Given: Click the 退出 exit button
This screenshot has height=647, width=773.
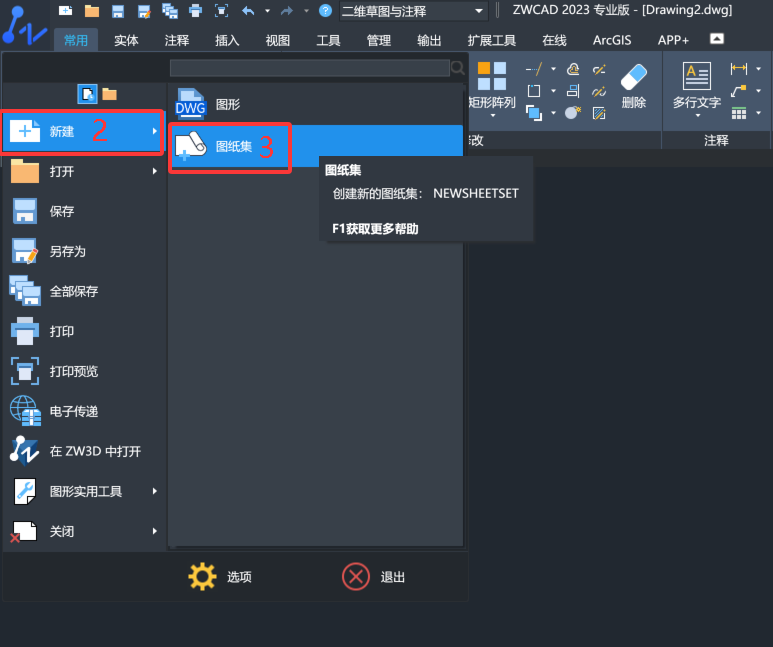Looking at the screenshot, I should 374,576.
